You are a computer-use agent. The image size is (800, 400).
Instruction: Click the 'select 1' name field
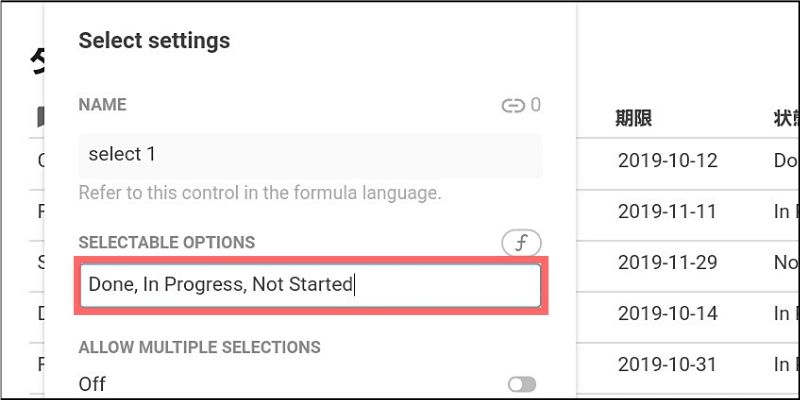click(310, 155)
